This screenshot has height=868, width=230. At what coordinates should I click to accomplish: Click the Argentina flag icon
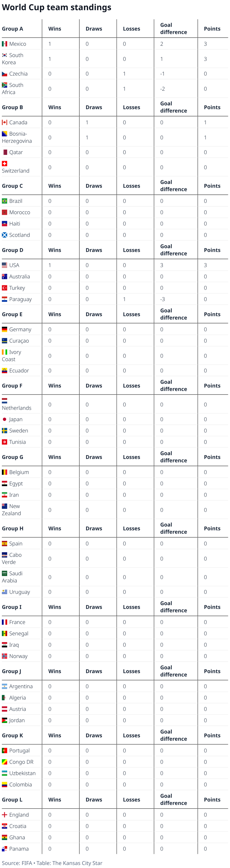[4, 686]
